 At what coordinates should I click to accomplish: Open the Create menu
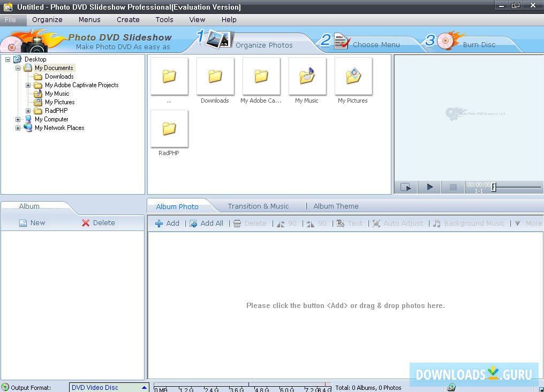coord(128,20)
